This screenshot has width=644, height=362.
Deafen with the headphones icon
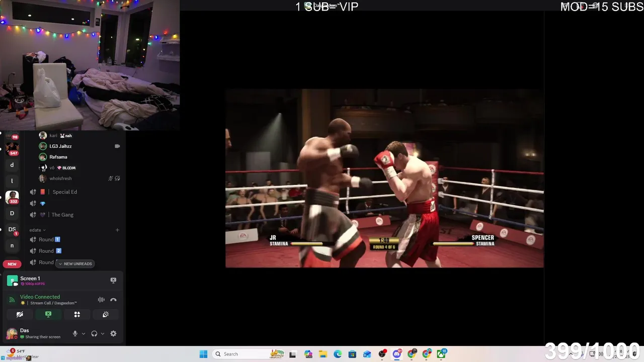pyautogui.click(x=94, y=333)
